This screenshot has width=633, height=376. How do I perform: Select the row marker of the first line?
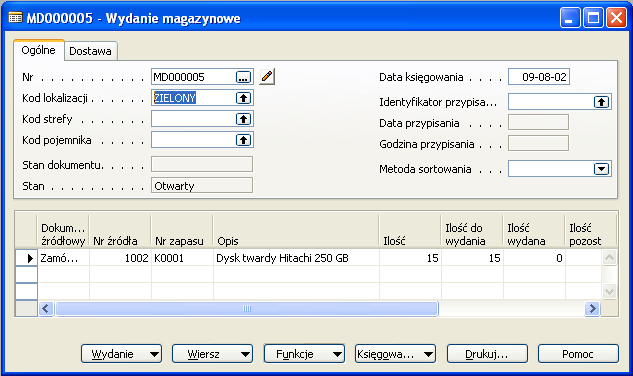tap(27, 258)
